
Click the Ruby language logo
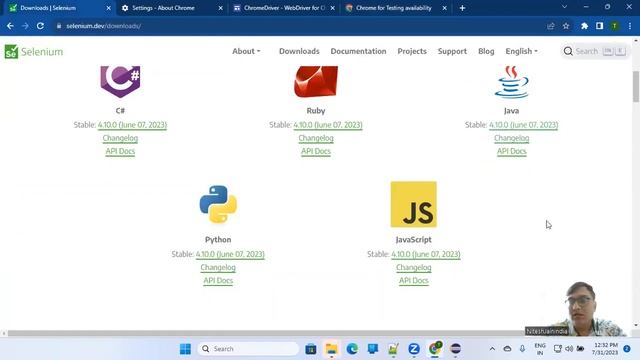pos(316,82)
